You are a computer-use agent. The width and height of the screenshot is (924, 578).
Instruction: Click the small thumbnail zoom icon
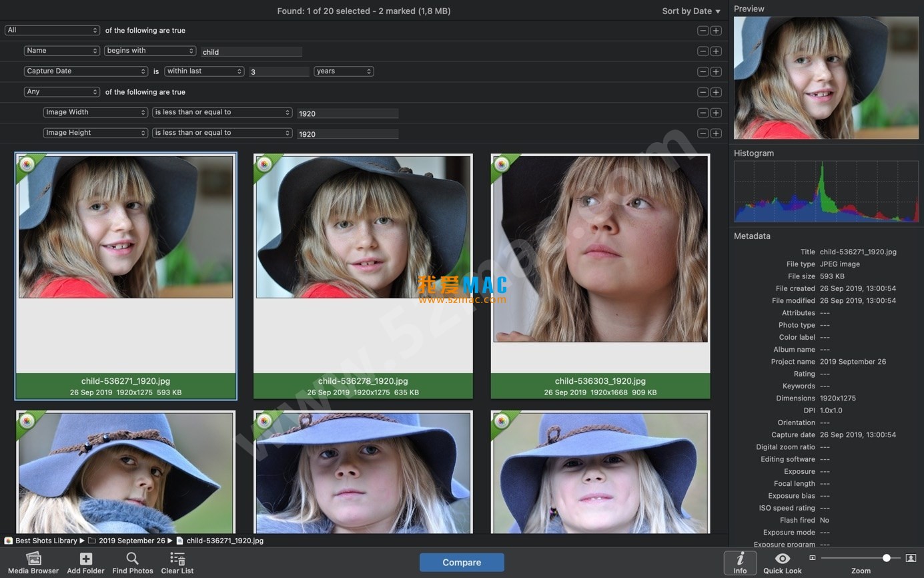pos(812,558)
